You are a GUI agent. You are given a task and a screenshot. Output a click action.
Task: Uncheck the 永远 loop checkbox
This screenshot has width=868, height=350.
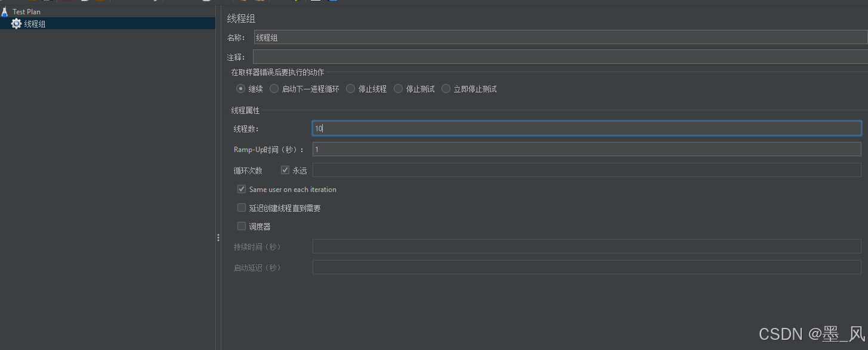click(x=285, y=170)
